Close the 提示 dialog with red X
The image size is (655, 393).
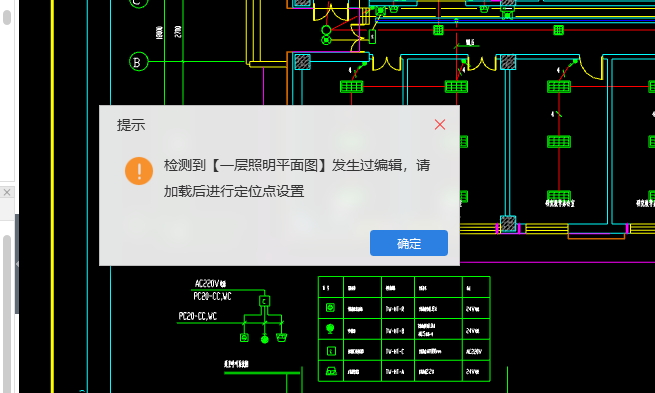439,124
